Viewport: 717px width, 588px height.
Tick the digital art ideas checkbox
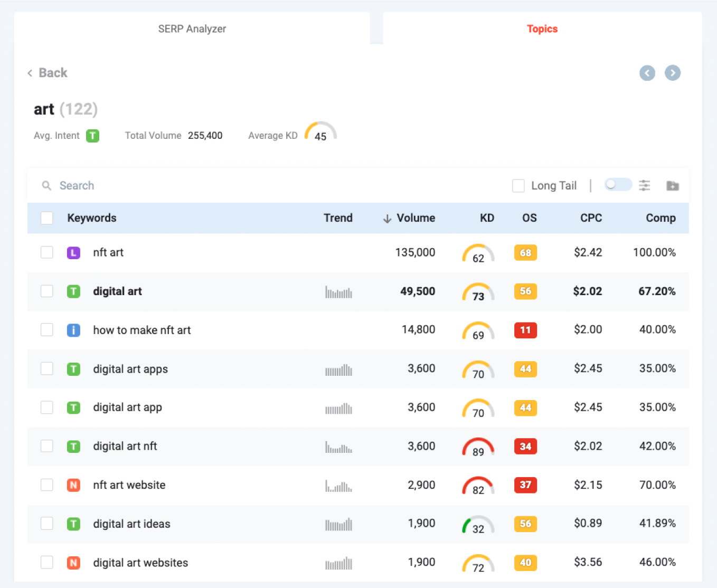(x=47, y=524)
